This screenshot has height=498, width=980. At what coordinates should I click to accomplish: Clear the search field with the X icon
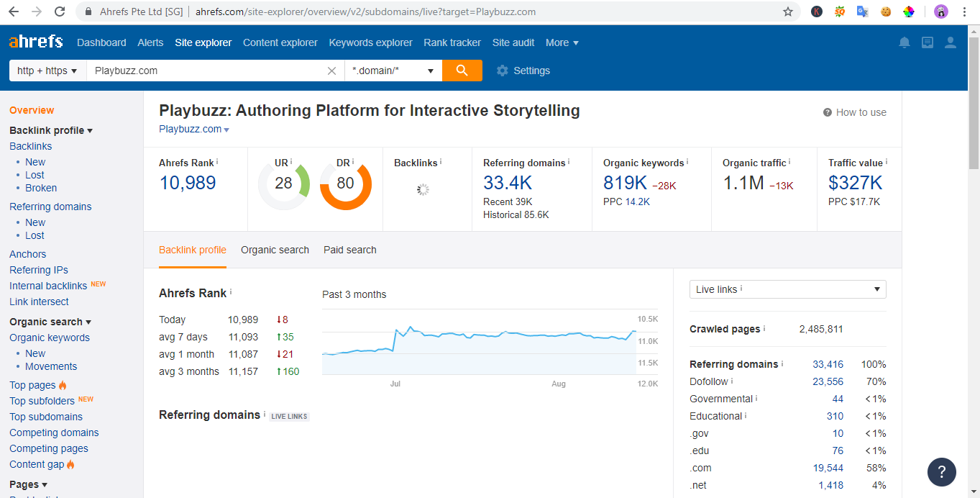[331, 70]
